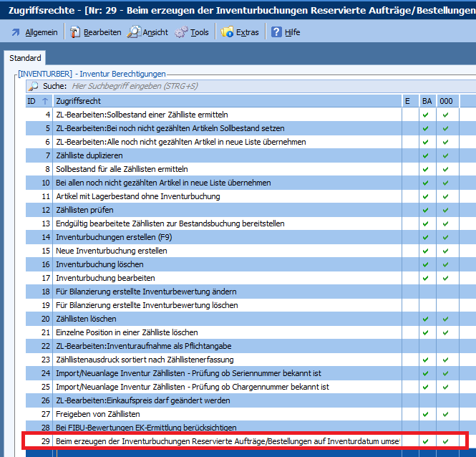
Task: Toggle 000 checkmark for Inventurbuchung löschen
Action: (x=446, y=264)
